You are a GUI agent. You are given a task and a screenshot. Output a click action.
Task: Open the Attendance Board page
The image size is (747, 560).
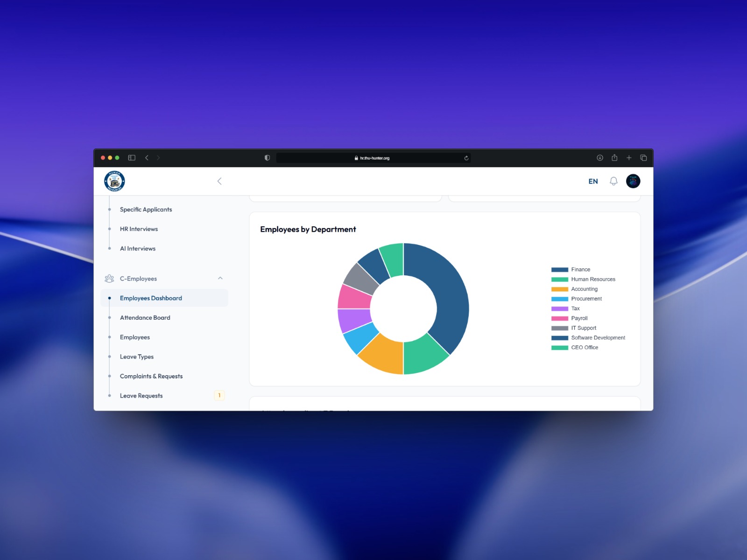pyautogui.click(x=145, y=318)
